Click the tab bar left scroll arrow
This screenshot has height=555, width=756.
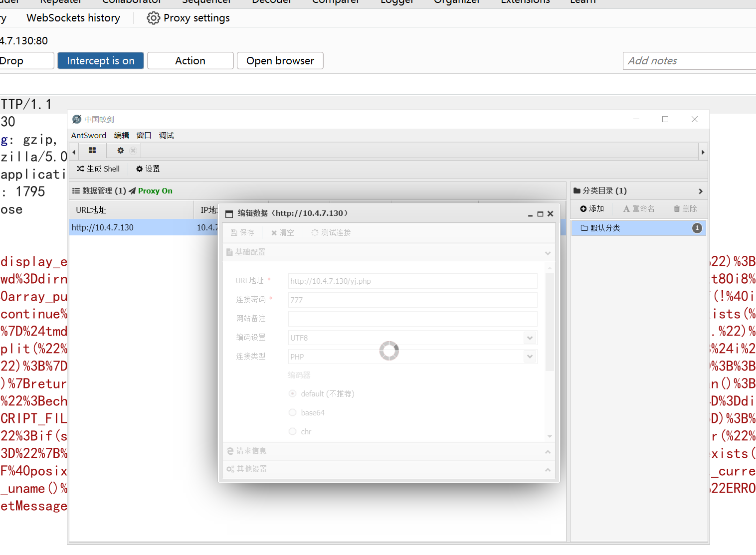(74, 152)
